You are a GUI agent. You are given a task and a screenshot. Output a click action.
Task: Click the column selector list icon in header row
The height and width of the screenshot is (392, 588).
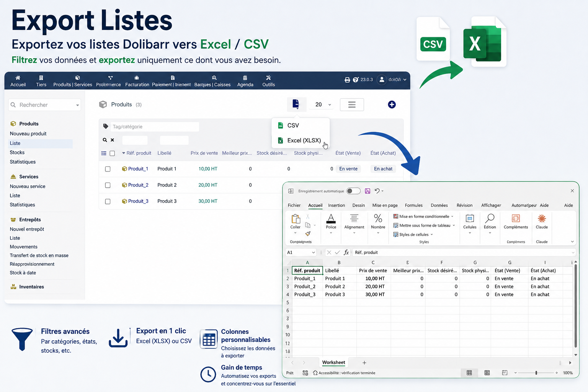[x=104, y=153]
